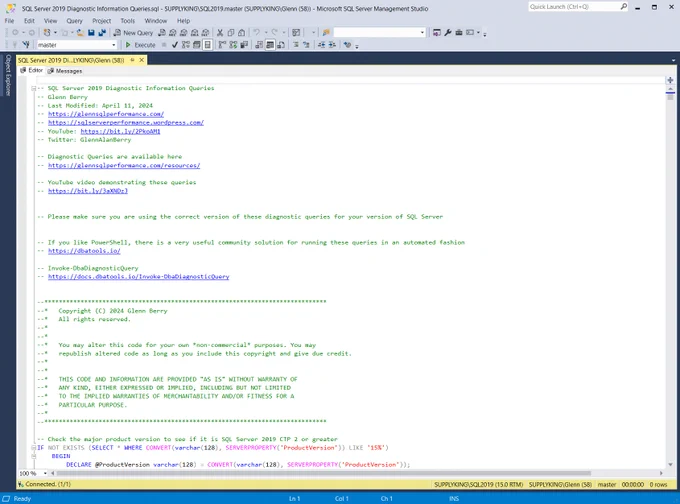
Task: Comment out the selected lines
Action: point(296,45)
